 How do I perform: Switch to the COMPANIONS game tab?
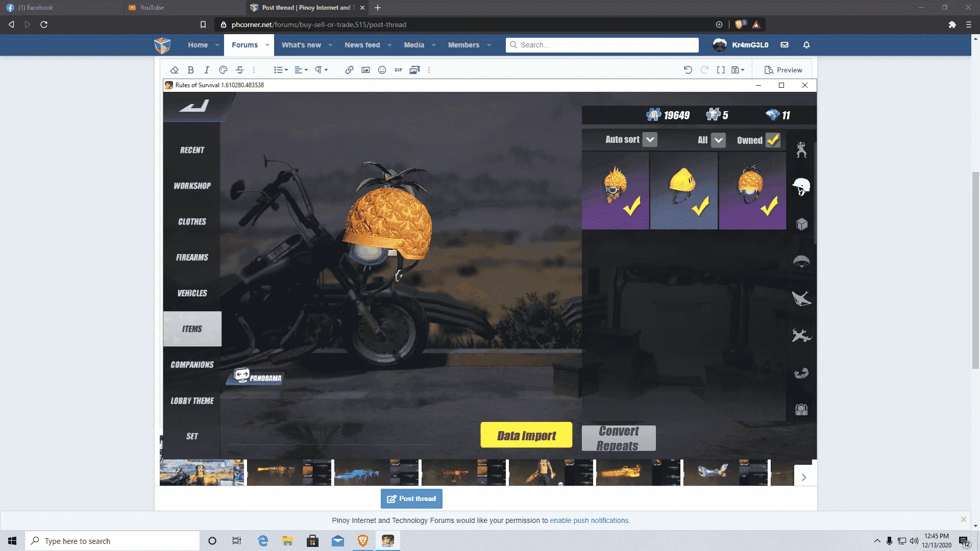pyautogui.click(x=192, y=364)
